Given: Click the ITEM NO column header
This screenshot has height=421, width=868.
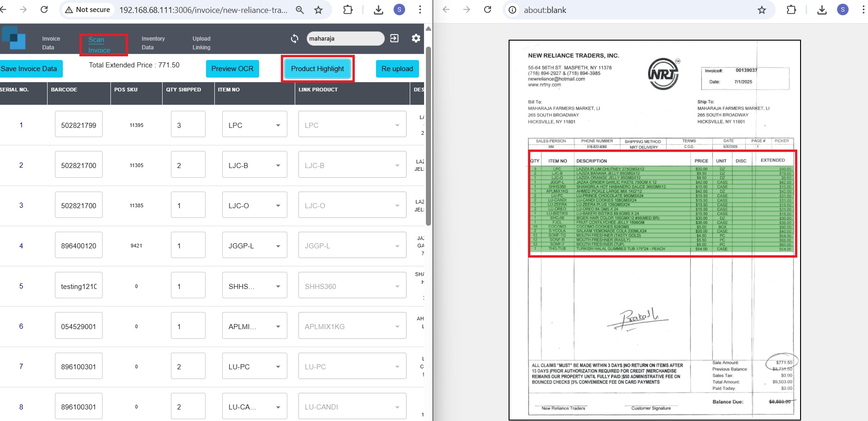Looking at the screenshot, I should pos(229,90).
